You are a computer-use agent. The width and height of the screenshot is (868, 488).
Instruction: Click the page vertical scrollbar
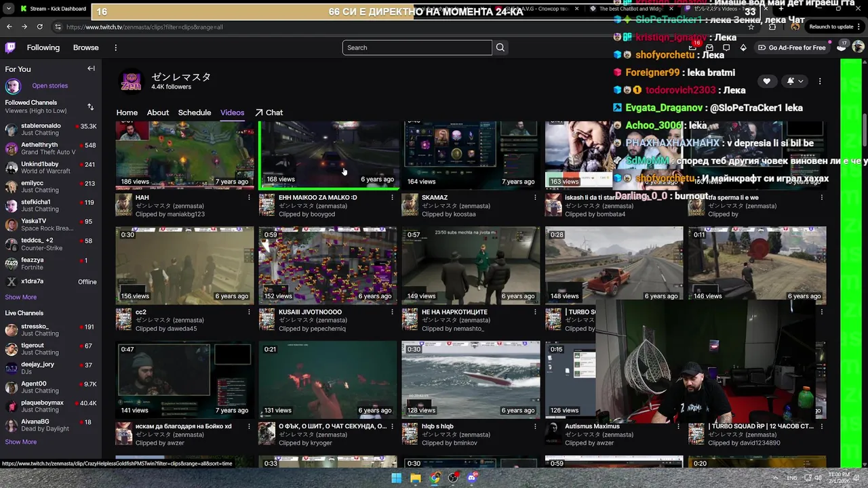click(865, 129)
